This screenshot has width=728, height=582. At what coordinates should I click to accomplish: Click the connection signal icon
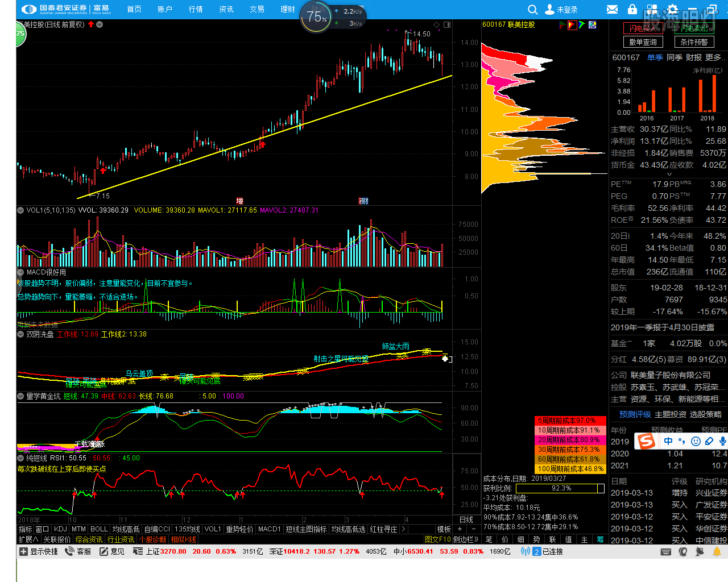coord(526,551)
